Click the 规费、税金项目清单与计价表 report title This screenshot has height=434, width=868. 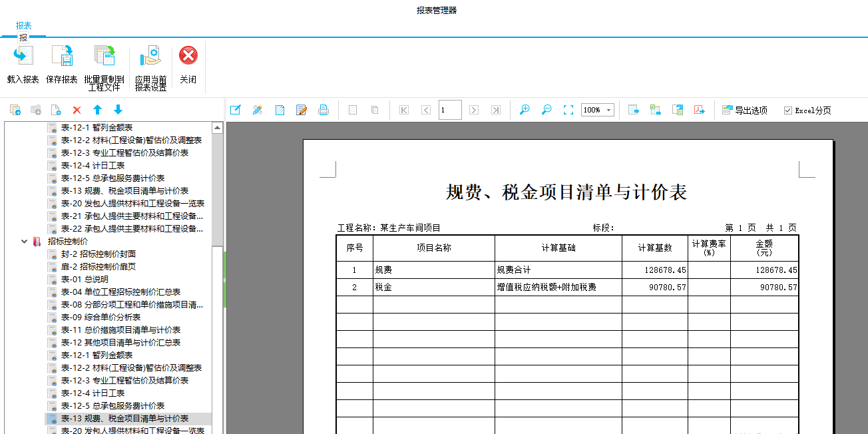pyautogui.click(x=566, y=192)
